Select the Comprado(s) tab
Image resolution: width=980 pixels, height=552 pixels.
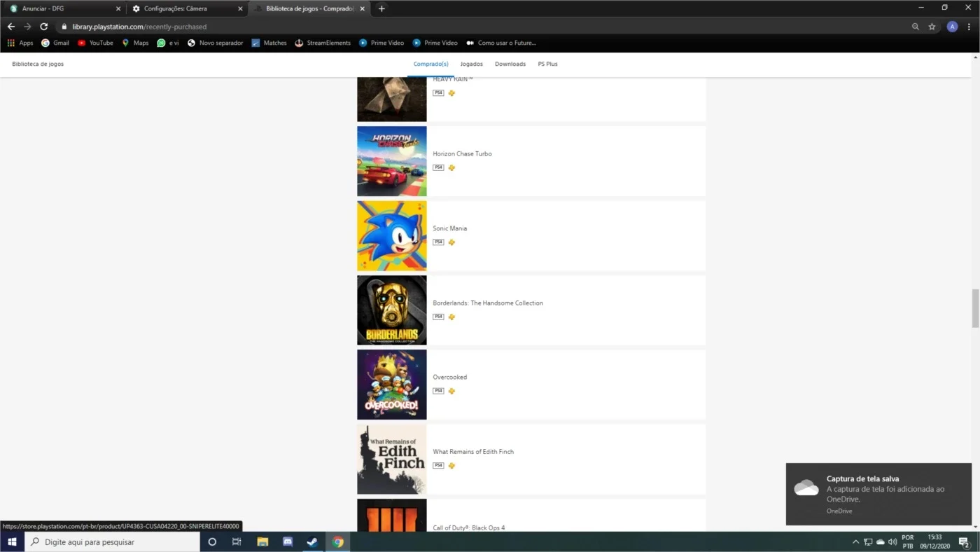coord(430,64)
